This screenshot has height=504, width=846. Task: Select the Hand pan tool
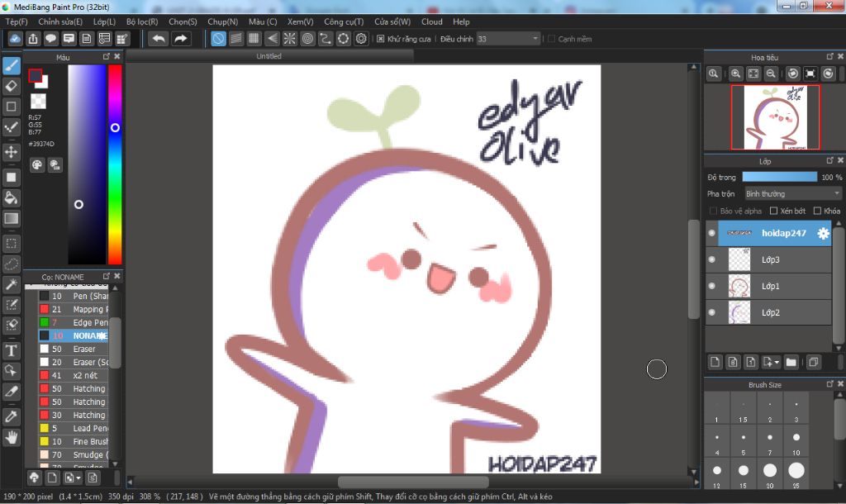[x=12, y=436]
